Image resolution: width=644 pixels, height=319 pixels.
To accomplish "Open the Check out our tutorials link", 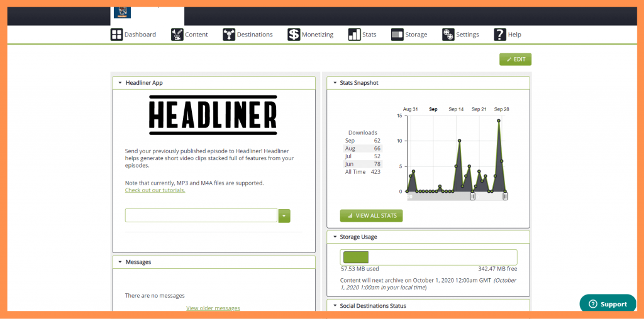I will (x=155, y=190).
